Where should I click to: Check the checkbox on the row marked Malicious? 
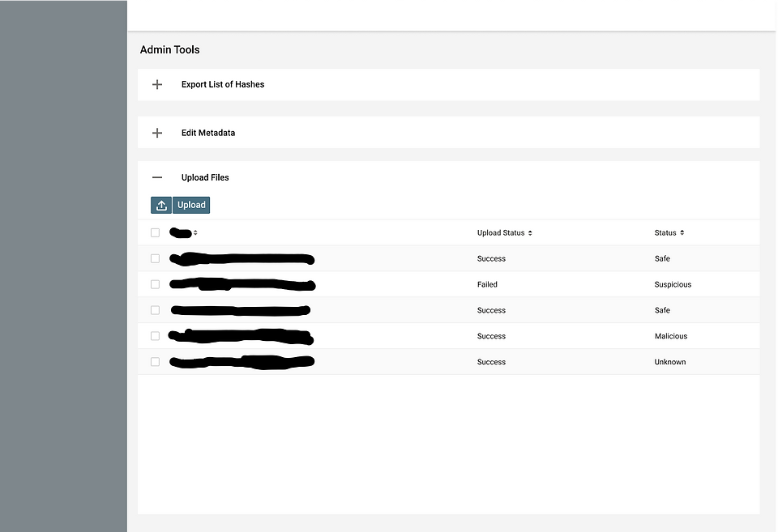point(155,335)
